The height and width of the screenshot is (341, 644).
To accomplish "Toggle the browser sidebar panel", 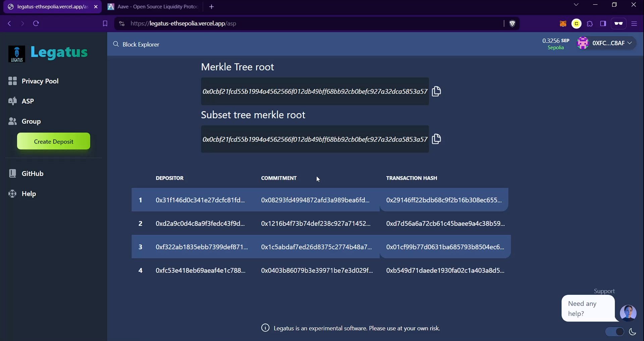I will point(603,23).
